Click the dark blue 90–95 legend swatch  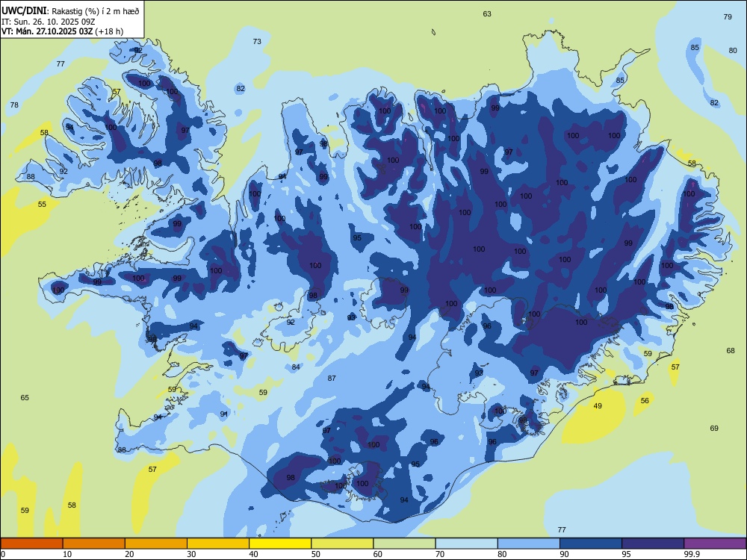tap(591, 544)
